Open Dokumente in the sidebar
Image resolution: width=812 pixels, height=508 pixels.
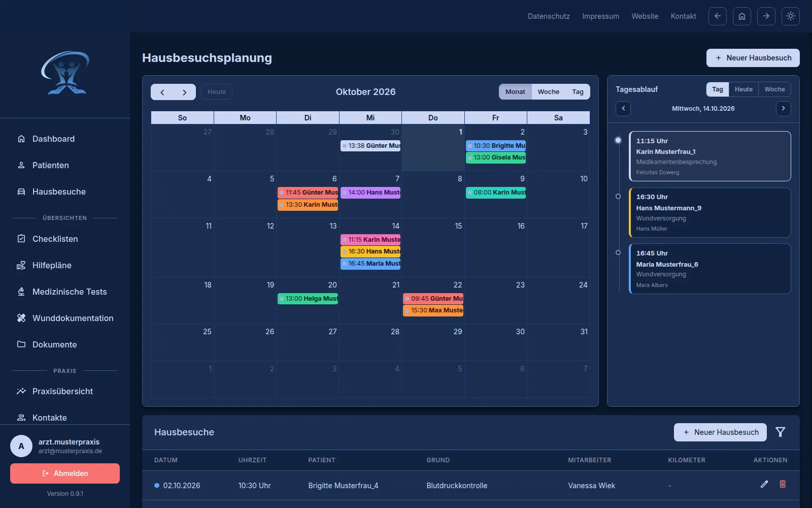[65, 344]
